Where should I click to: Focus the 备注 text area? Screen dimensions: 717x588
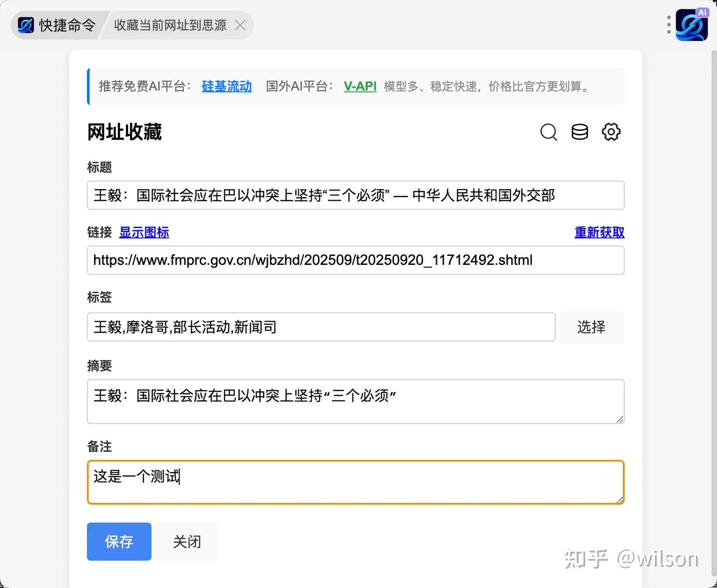point(356,482)
